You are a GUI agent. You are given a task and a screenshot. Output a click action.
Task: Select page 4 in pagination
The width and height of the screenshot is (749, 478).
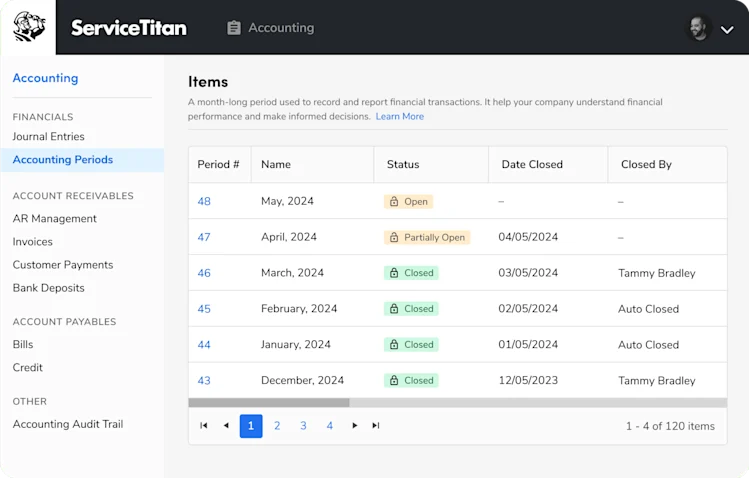point(330,426)
